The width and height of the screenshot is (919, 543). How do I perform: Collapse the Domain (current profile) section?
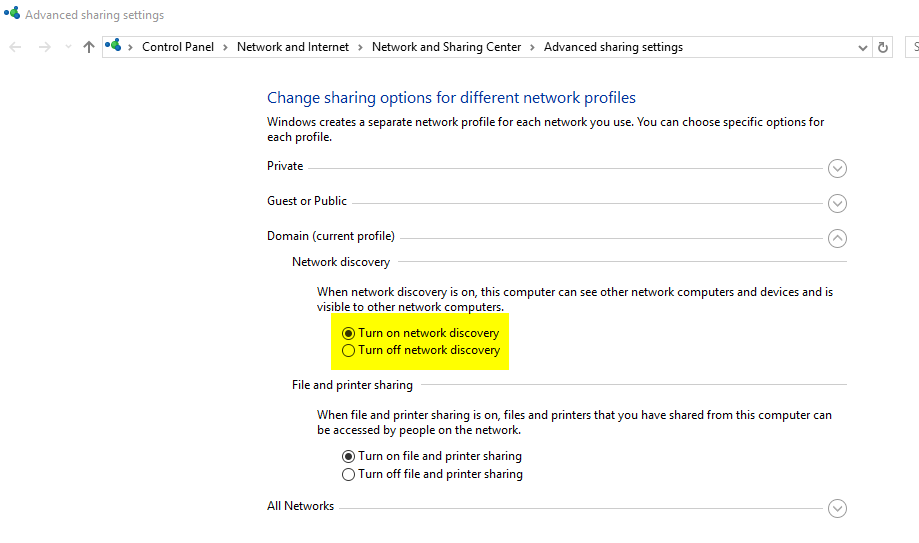click(x=838, y=238)
